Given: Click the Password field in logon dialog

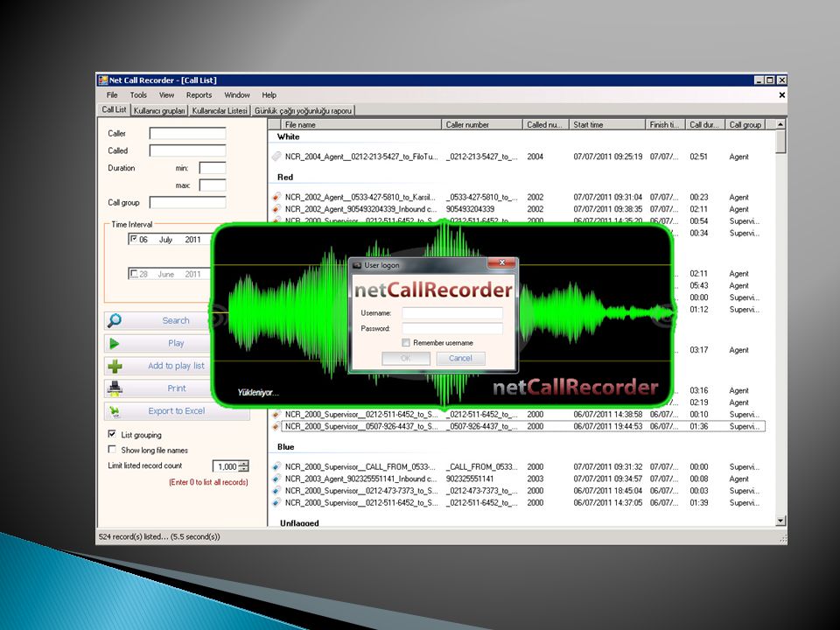Looking at the screenshot, I should point(452,328).
